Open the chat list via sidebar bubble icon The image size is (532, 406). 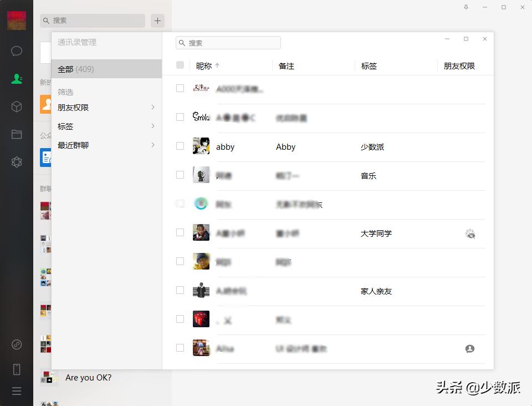click(17, 51)
